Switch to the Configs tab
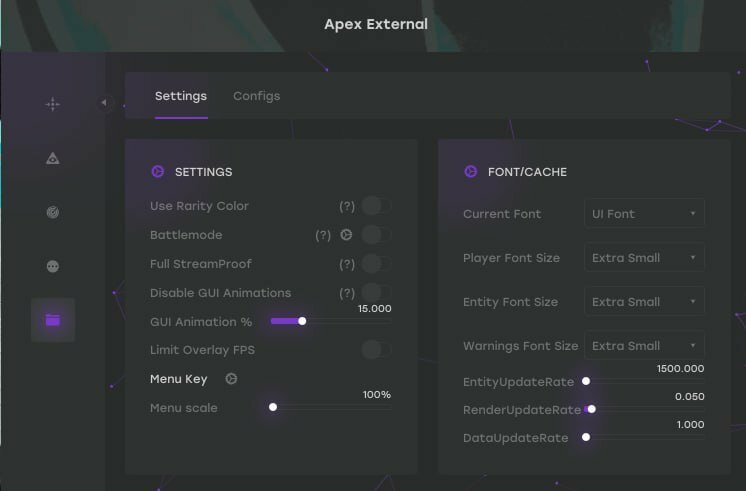Image resolution: width=746 pixels, height=491 pixels. (x=256, y=96)
